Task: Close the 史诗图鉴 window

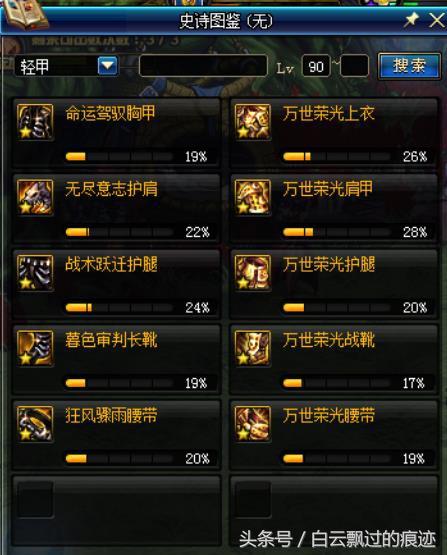Action: (437, 20)
